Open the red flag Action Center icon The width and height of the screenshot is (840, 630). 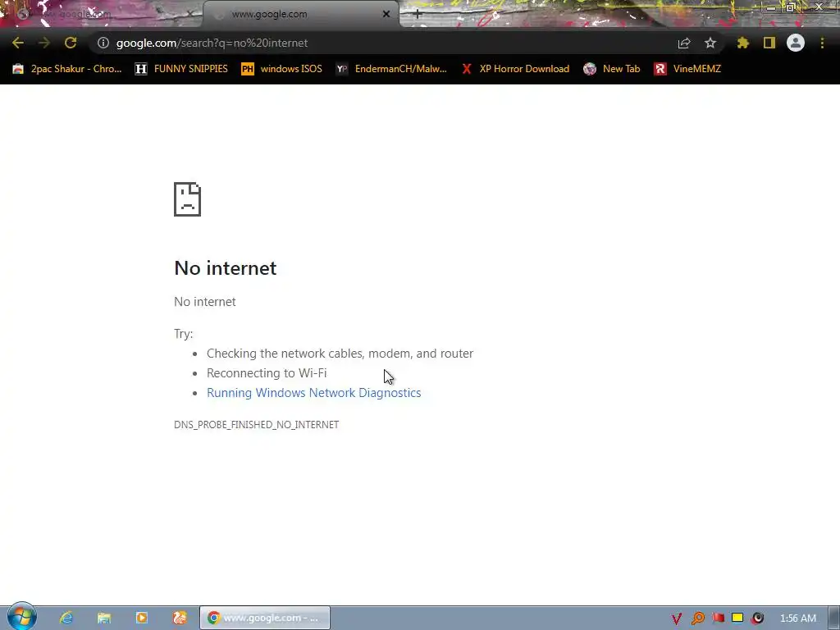pos(718,619)
